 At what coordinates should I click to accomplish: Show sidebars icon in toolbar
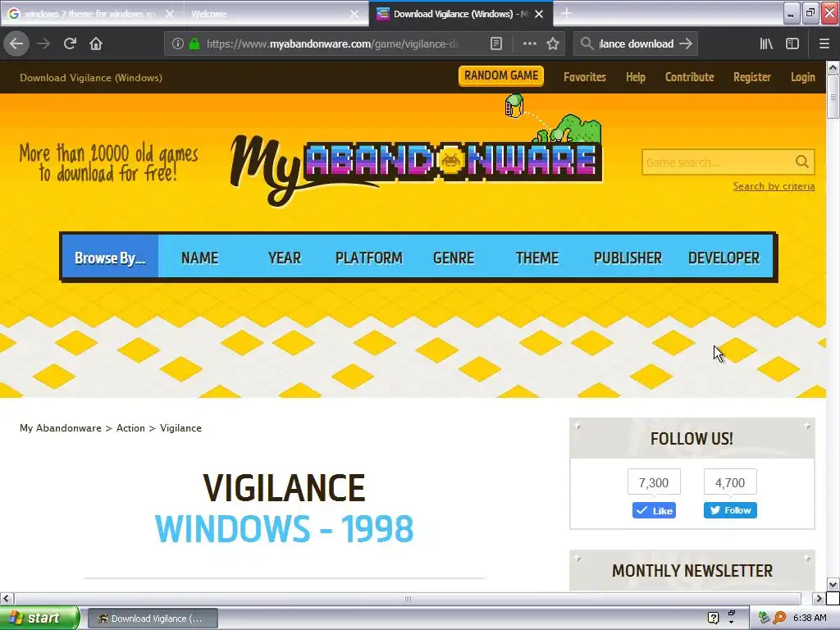[x=792, y=43]
